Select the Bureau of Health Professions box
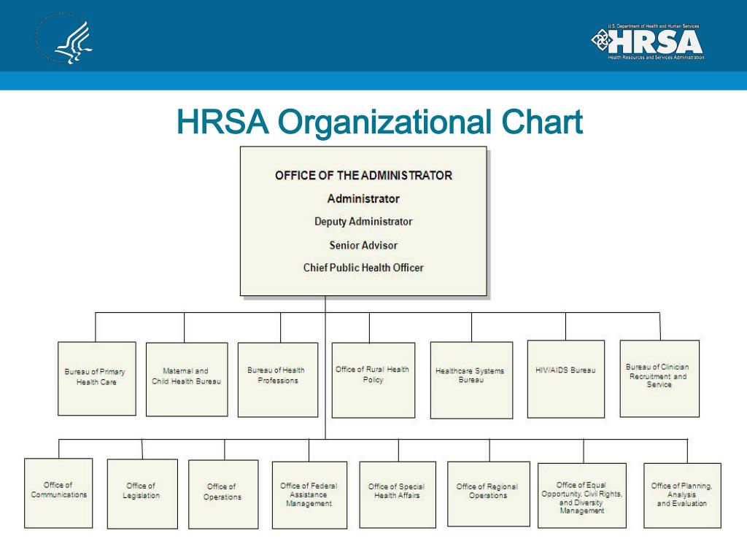Screen dimensions: 747x560 pyautogui.click(x=278, y=380)
